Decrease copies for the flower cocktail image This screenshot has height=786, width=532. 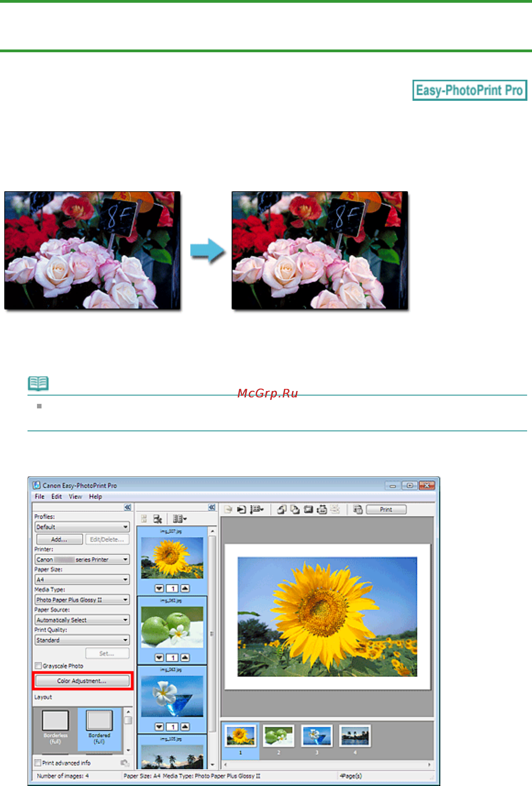(159, 726)
